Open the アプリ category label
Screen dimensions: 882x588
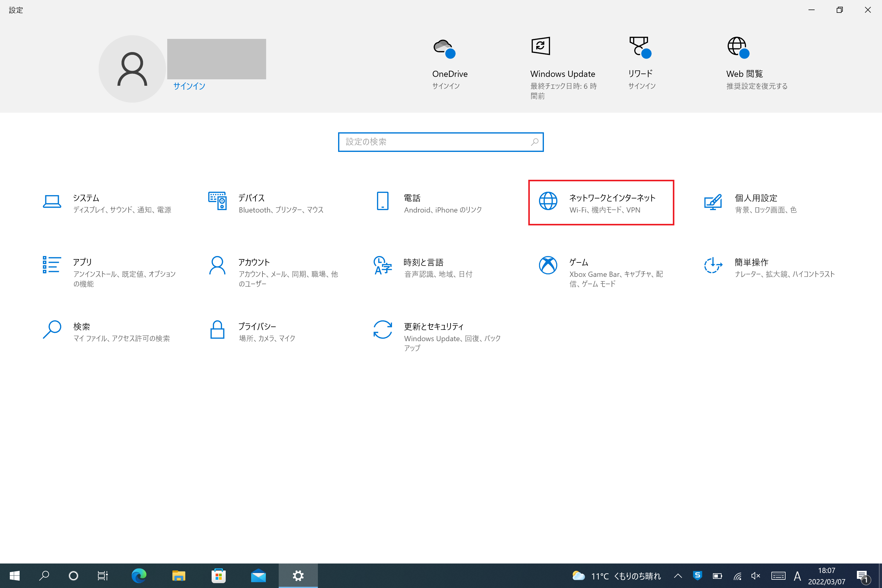point(82,262)
